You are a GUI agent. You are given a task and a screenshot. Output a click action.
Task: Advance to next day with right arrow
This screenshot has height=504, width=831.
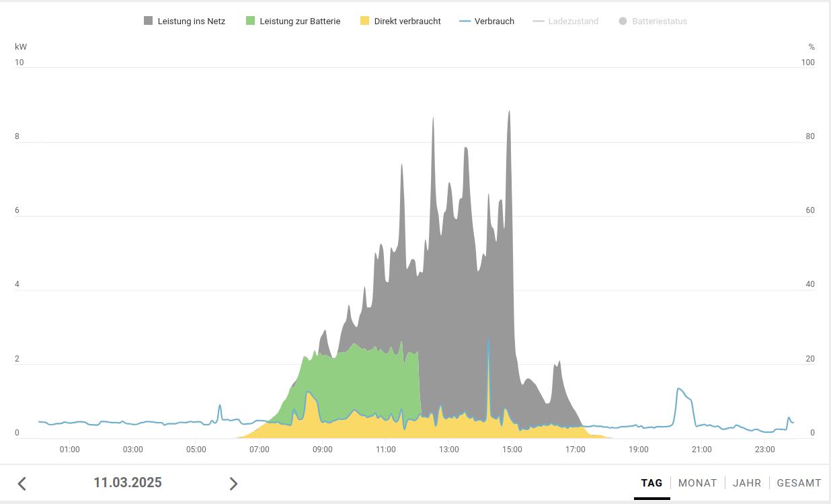point(233,483)
